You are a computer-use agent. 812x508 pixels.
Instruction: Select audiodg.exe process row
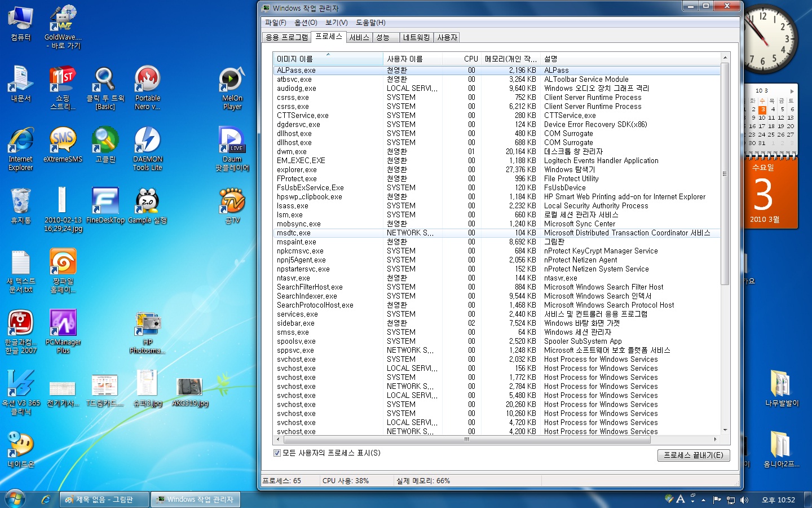click(x=497, y=88)
